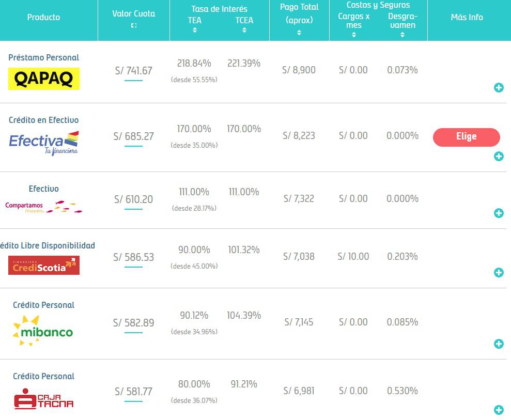
Task: Expand more info for CrediScotia row
Action: tap(499, 272)
